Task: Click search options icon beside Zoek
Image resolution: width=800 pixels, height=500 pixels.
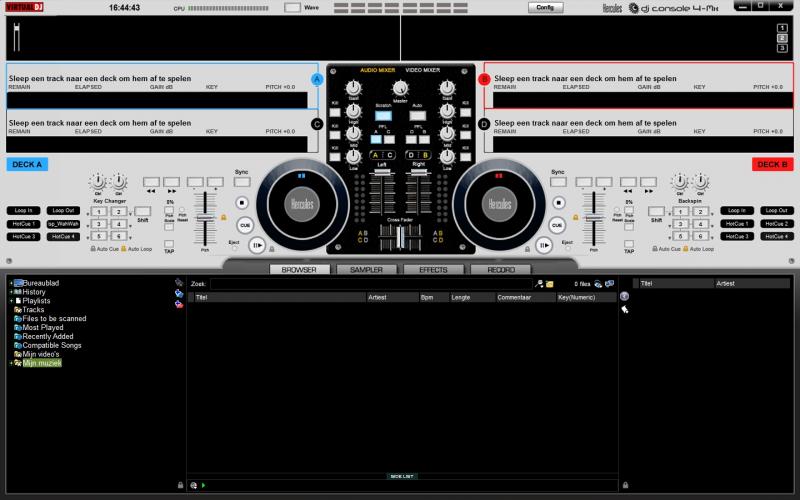Action: point(539,284)
